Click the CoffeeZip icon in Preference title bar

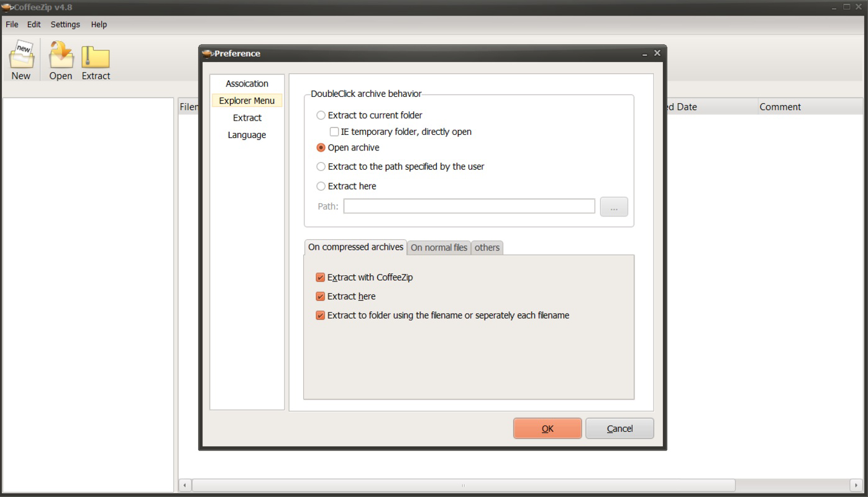point(208,53)
